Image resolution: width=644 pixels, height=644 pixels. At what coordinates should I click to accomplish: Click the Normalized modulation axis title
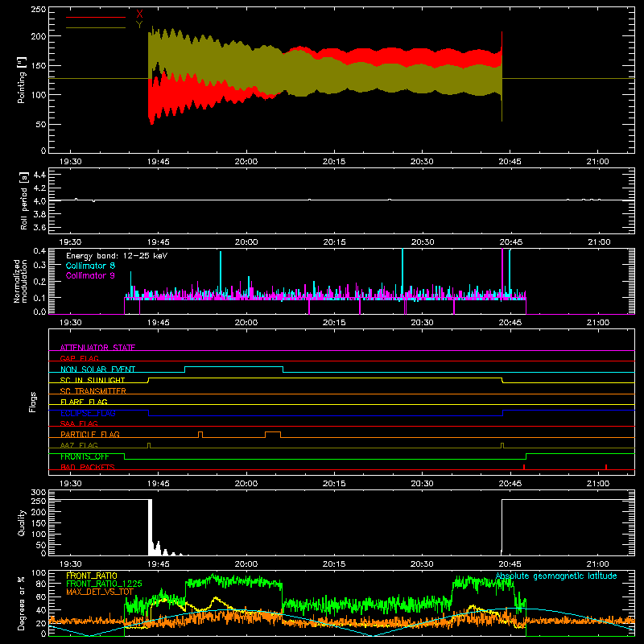coord(21,281)
